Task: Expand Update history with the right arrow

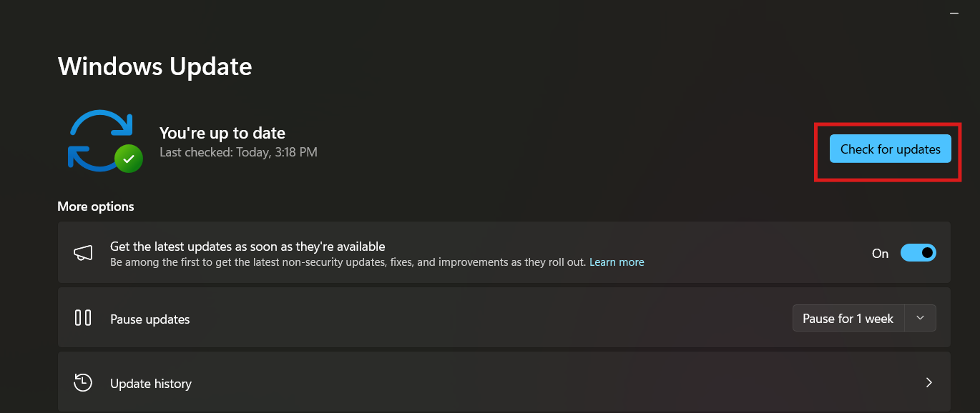Action: [928, 383]
